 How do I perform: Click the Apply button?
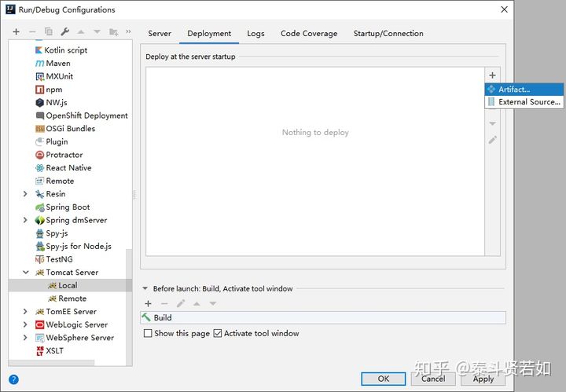click(483, 379)
